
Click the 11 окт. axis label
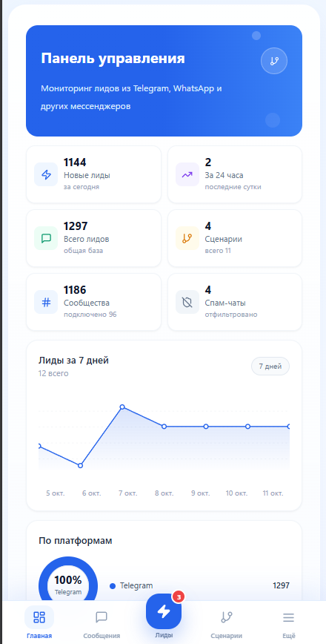pos(273,493)
